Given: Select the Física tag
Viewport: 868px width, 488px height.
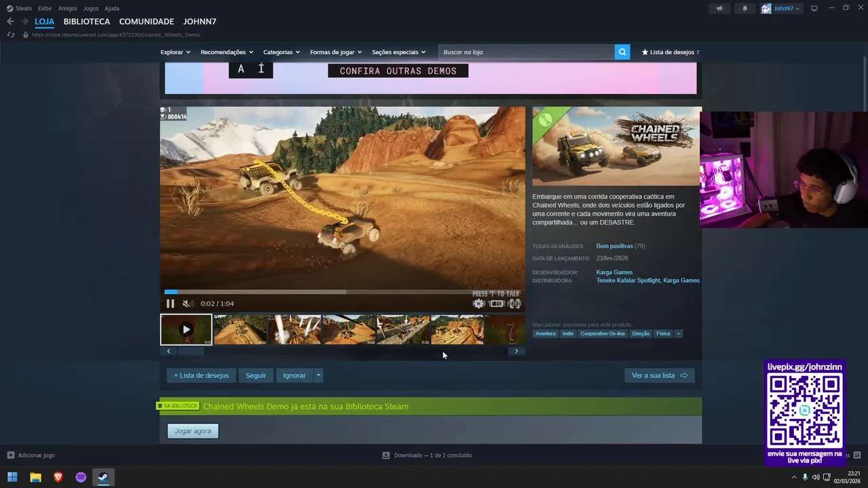Looking at the screenshot, I should click(x=663, y=333).
